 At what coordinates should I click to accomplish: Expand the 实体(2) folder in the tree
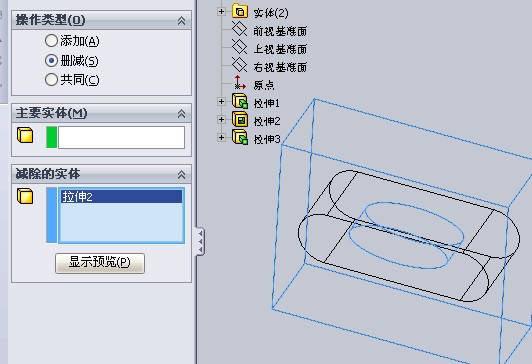(222, 12)
